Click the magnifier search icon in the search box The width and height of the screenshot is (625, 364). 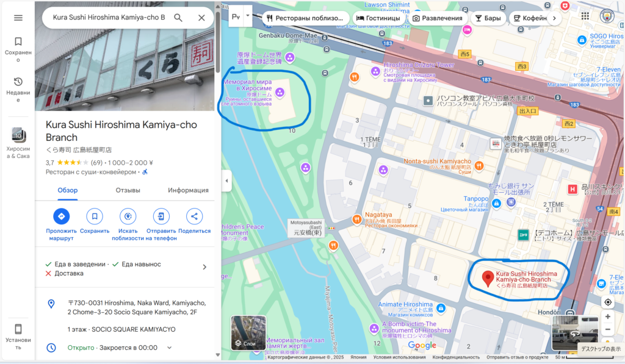coord(178,18)
